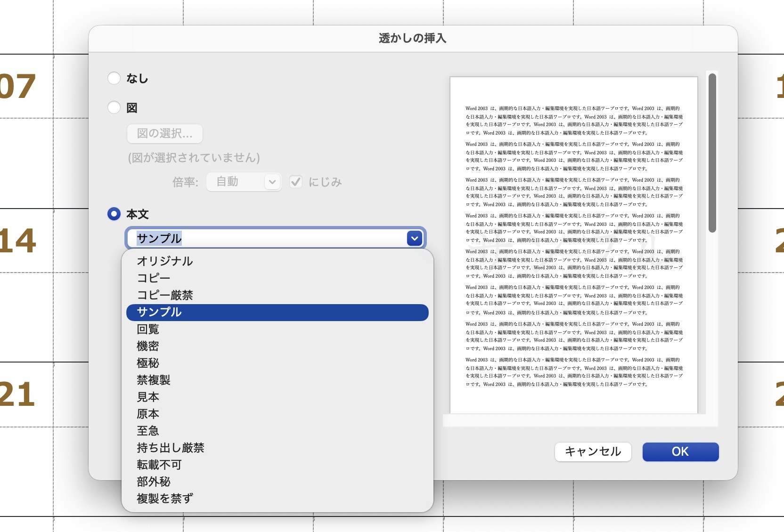Select the 図 radio button
The height and width of the screenshot is (532, 784).
point(114,107)
